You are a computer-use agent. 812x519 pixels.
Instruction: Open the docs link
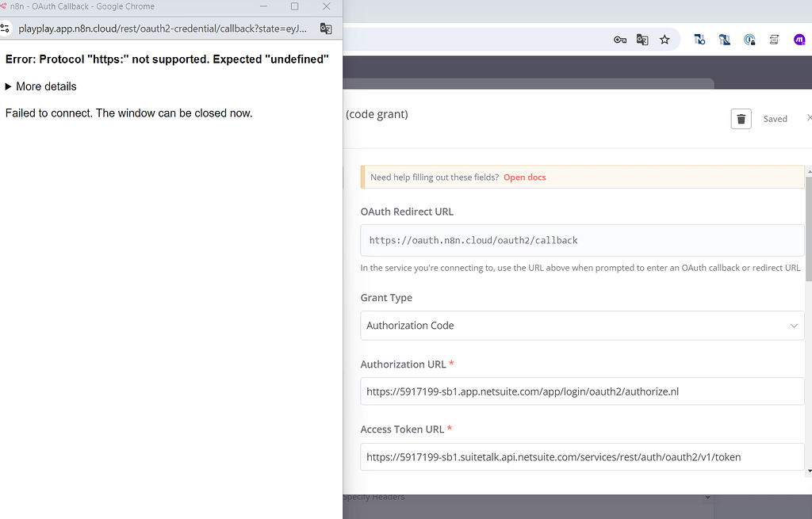tap(525, 177)
